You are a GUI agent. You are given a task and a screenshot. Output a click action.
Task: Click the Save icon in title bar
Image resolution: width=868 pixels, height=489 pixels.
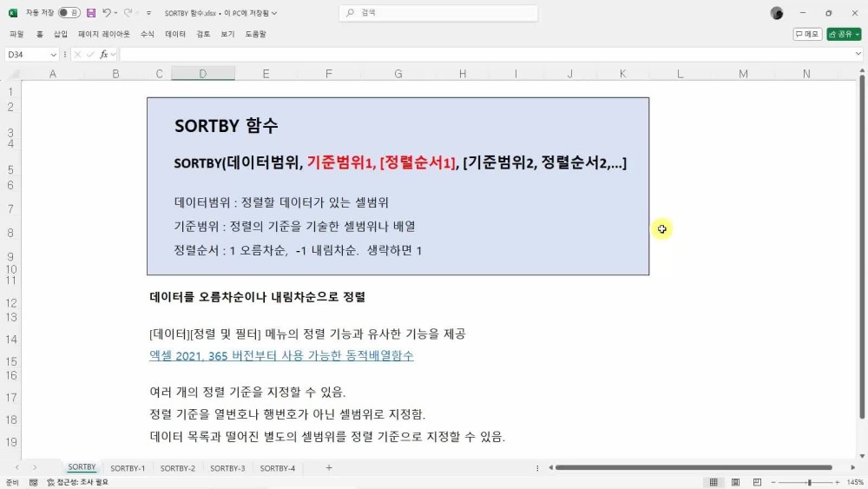(91, 13)
